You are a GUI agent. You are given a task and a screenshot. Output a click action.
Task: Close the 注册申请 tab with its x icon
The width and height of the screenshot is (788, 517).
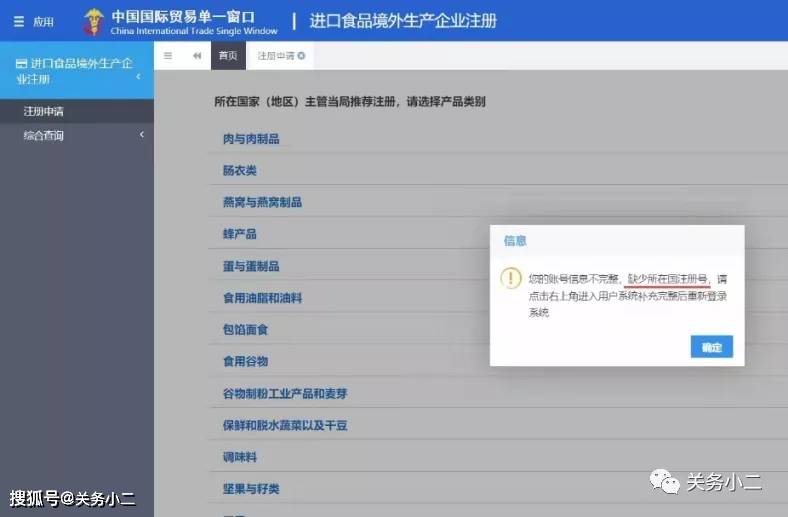point(301,56)
